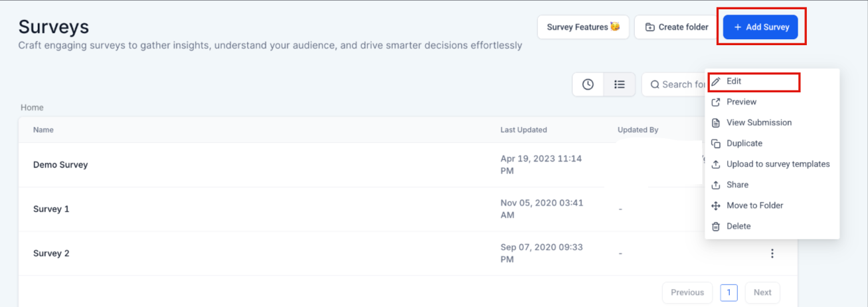Select Share in the context menu
The width and height of the screenshot is (868, 307).
pos(737,185)
